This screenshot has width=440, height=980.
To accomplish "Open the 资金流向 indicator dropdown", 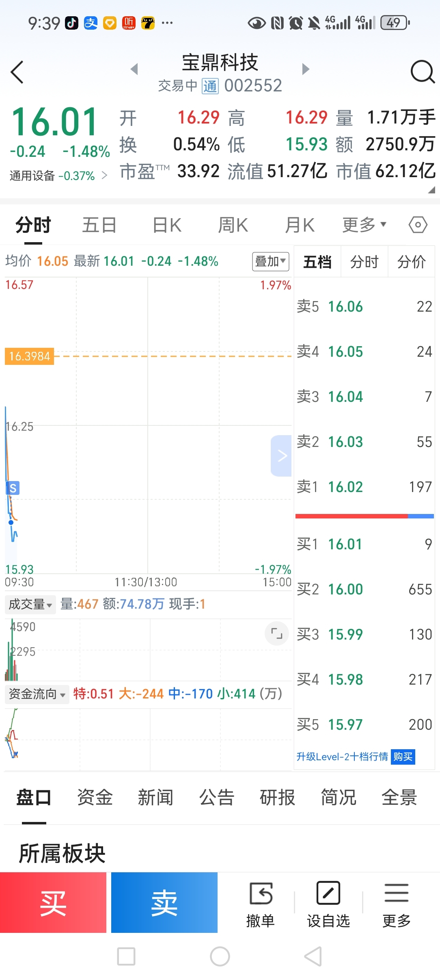I will [37, 694].
